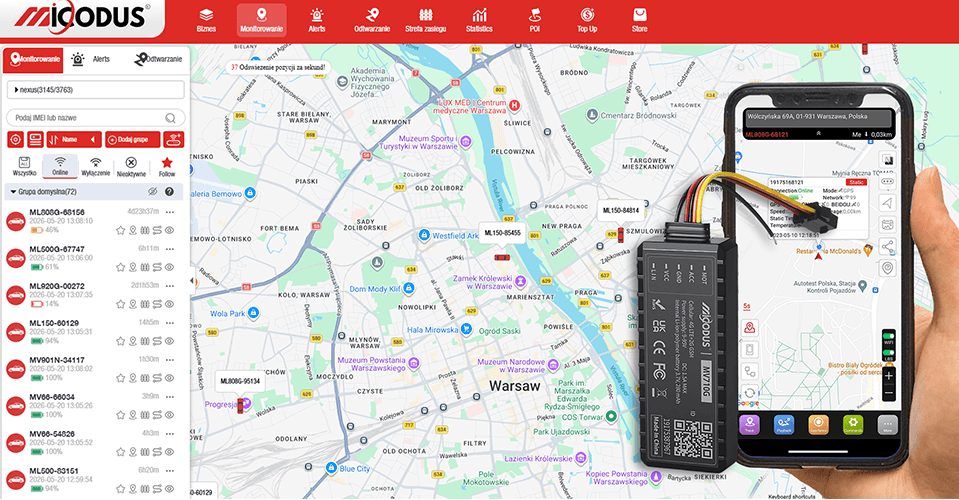Filter devices by Wszystko

point(24,166)
